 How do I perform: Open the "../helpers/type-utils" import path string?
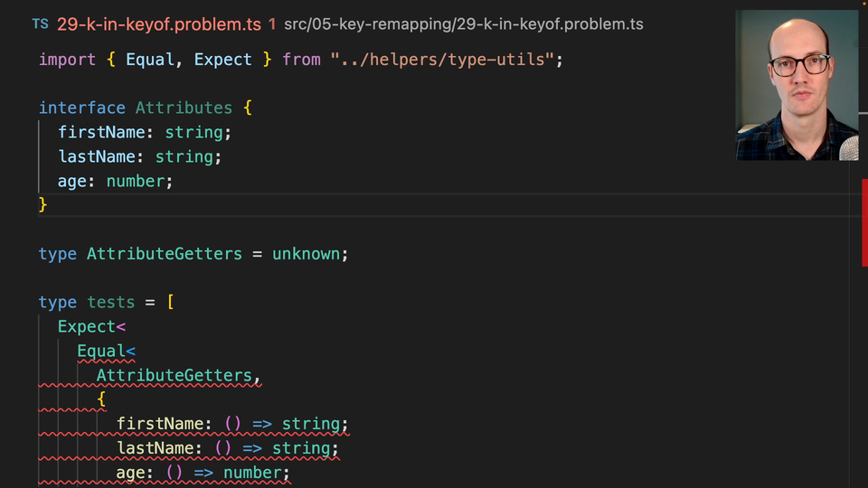[442, 60]
